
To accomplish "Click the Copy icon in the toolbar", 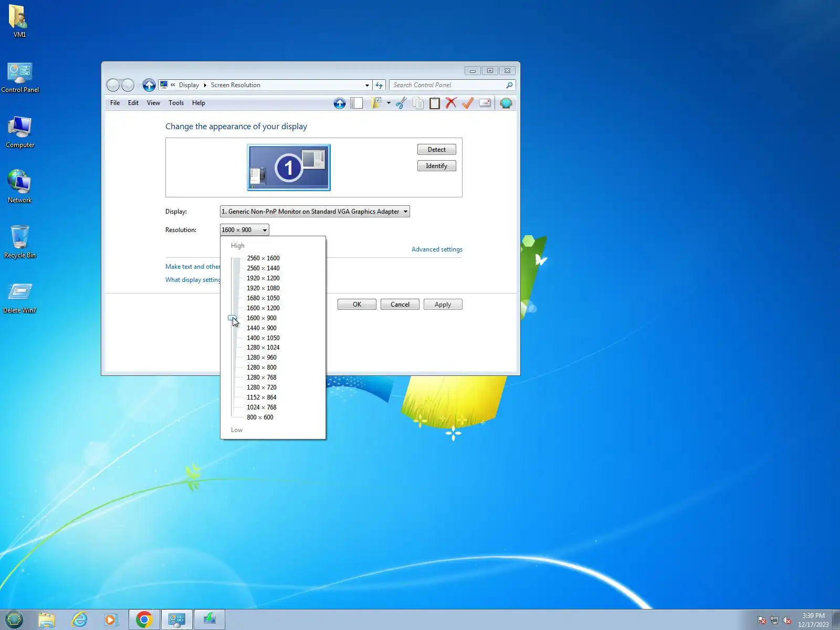I will 418,103.
